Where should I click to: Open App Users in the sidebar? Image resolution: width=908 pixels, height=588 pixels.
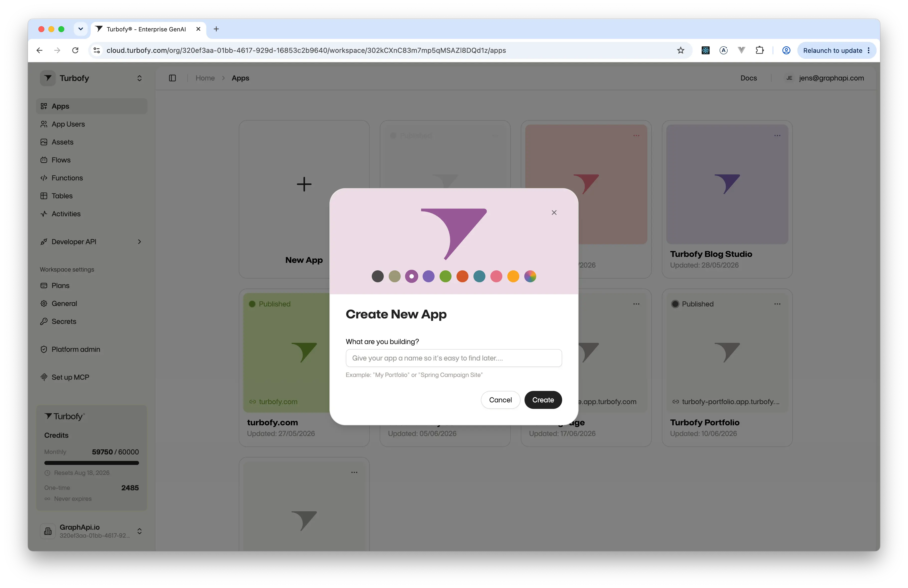tap(91, 124)
